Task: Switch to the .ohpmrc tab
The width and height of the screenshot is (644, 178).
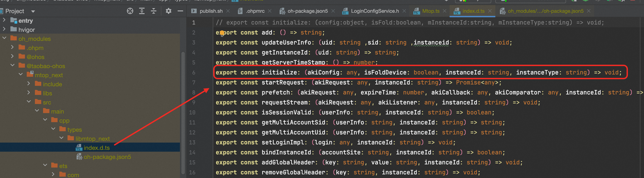Action: coord(255,11)
